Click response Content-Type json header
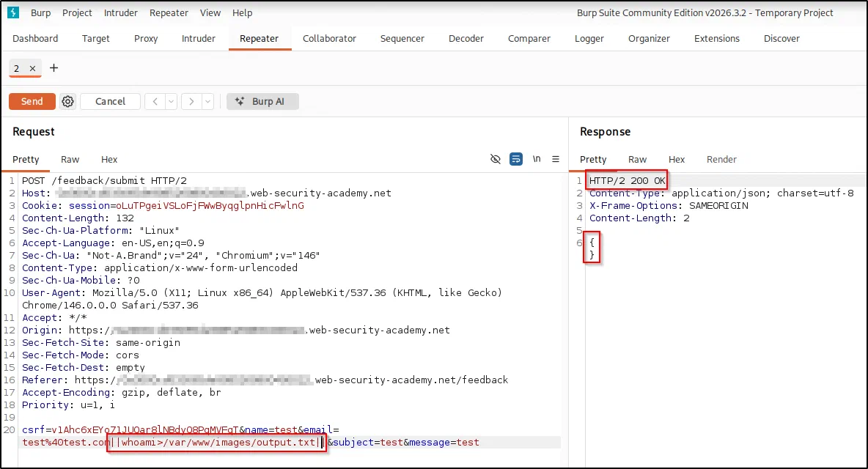Image resolution: width=868 pixels, height=469 pixels. pyautogui.click(x=721, y=193)
